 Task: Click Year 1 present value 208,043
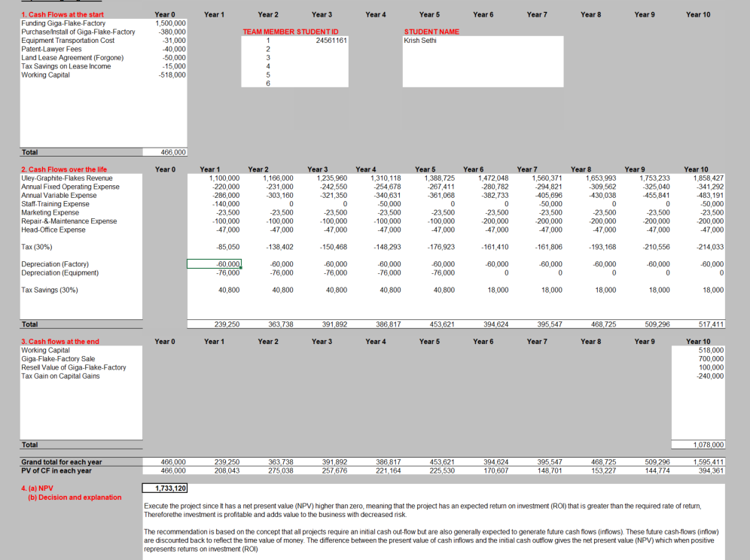point(227,470)
